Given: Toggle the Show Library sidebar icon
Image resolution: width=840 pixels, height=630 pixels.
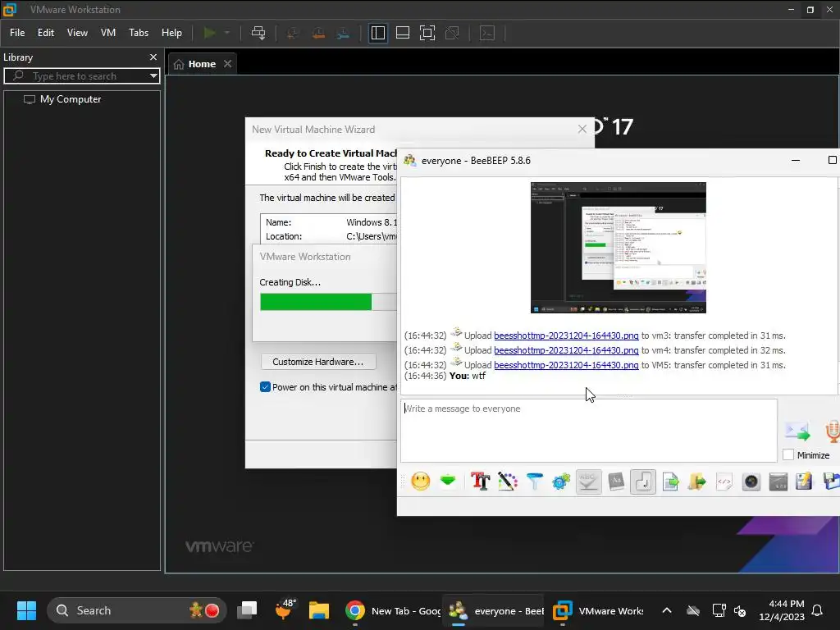Looking at the screenshot, I should pyautogui.click(x=378, y=33).
